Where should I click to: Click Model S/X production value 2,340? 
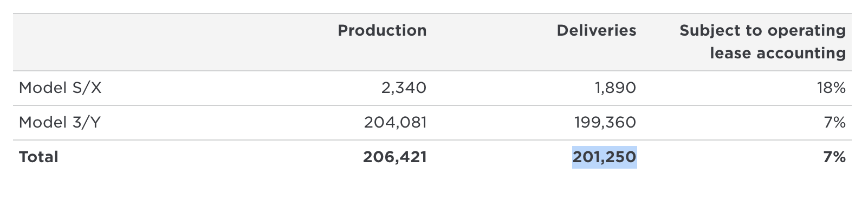coord(404,88)
